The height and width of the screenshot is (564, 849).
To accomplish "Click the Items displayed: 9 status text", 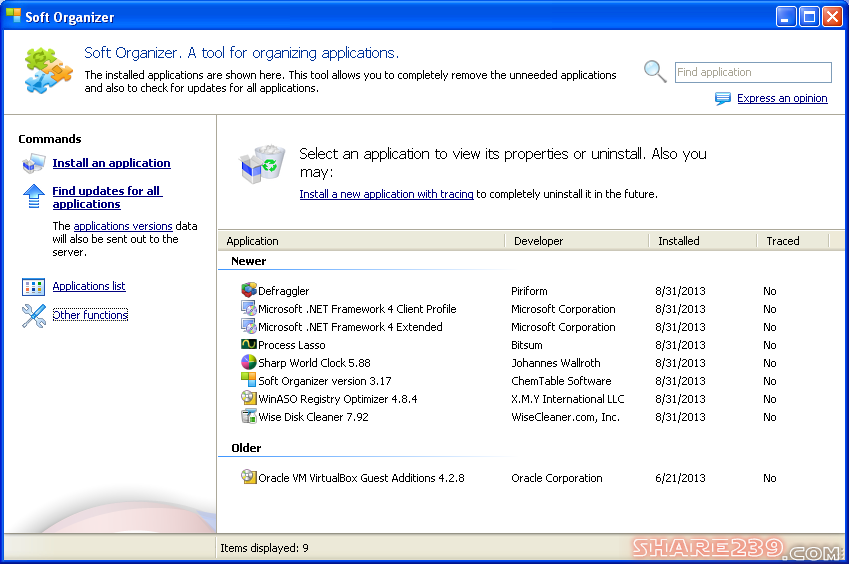I will (x=264, y=548).
